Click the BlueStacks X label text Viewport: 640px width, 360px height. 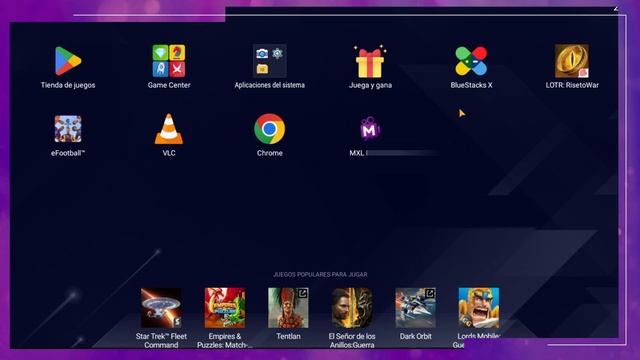coord(471,85)
